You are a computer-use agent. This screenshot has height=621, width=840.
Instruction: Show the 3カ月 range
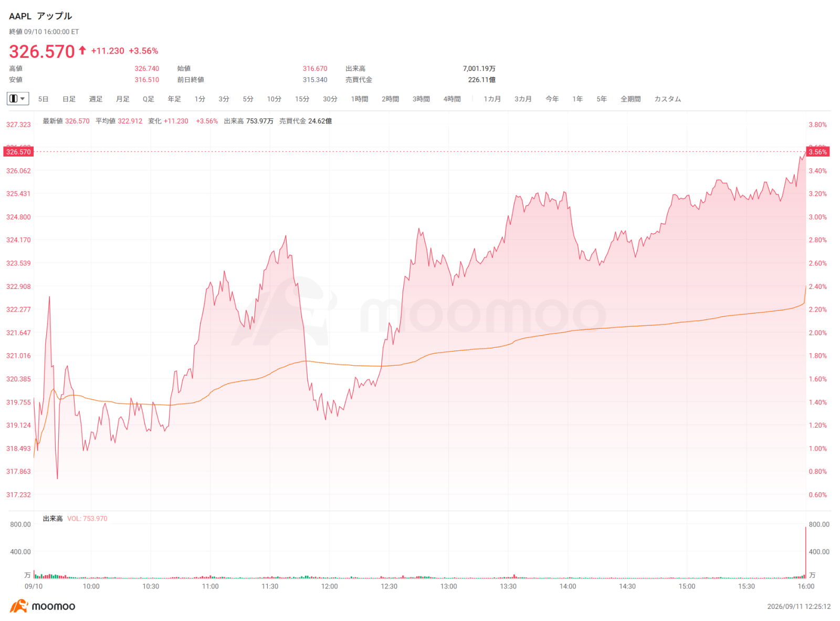pyautogui.click(x=523, y=99)
